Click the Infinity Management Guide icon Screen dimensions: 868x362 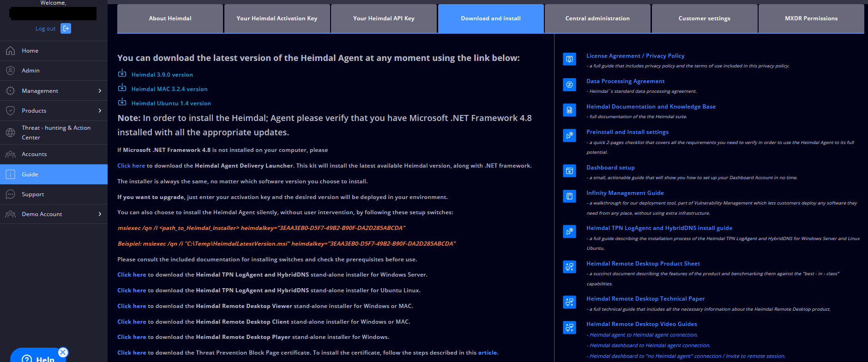click(569, 196)
